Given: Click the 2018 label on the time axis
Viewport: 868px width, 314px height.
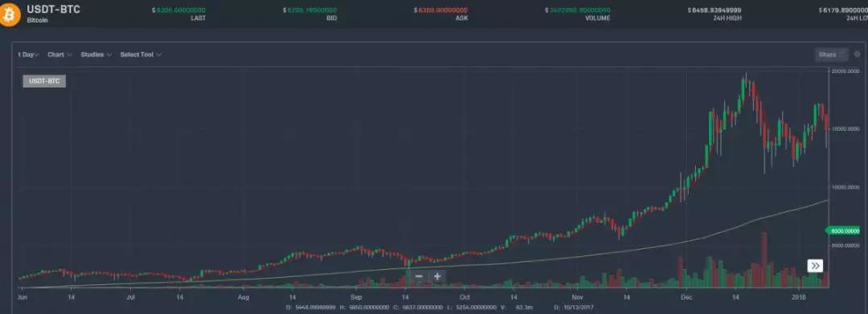Looking at the screenshot, I should pos(798,297).
